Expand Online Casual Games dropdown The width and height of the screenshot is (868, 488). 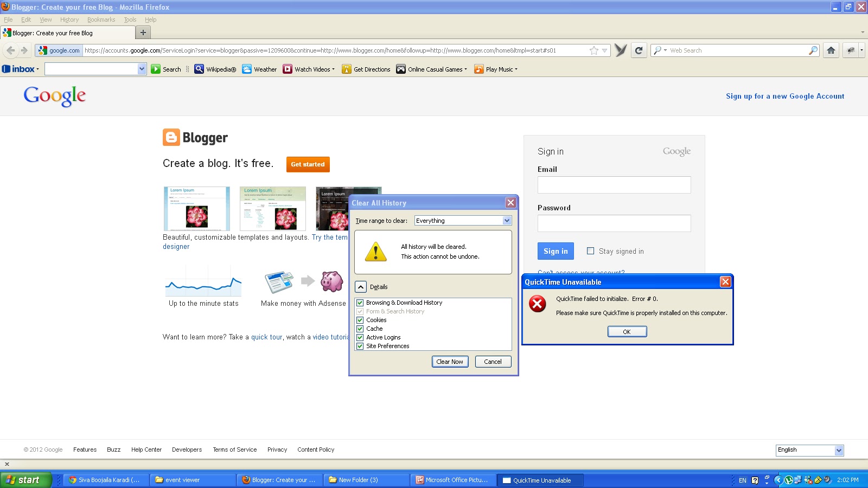point(465,69)
